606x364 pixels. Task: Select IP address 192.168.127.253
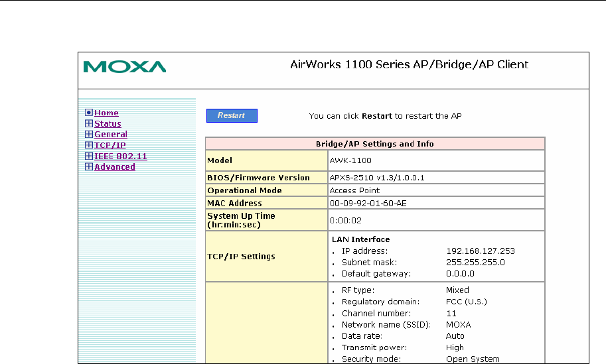481,251
